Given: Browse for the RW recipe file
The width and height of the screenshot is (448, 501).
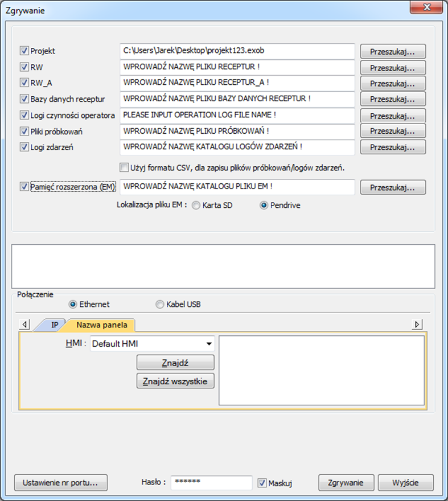Looking at the screenshot, I should 393,68.
